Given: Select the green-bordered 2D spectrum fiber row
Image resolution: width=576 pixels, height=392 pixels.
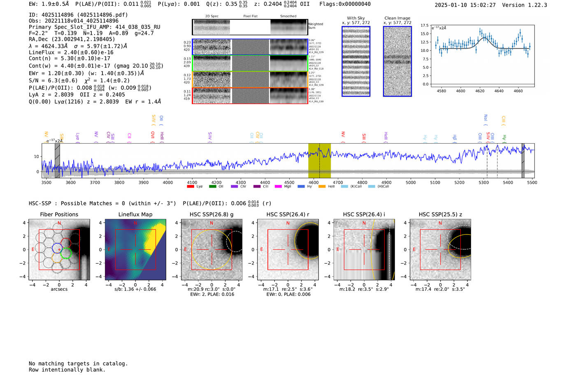Looking at the screenshot, I should click(x=250, y=63).
